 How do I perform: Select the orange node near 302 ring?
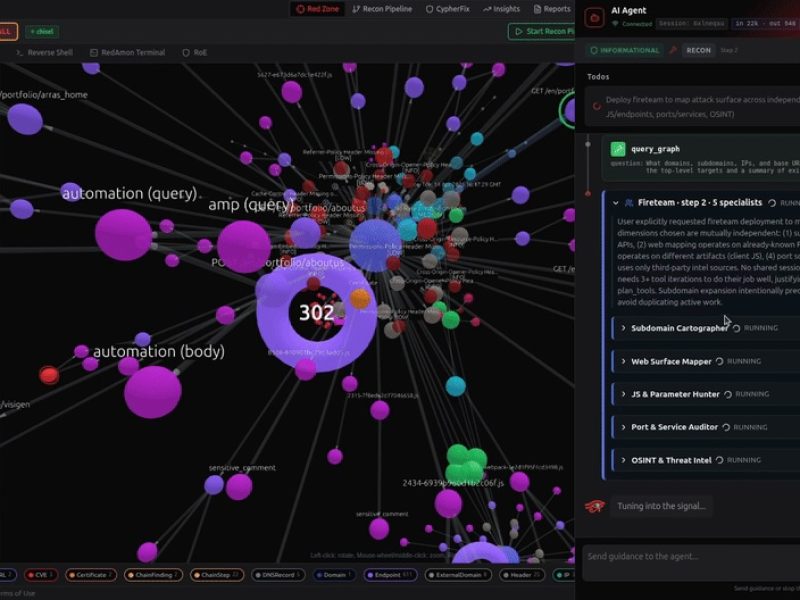click(x=360, y=299)
